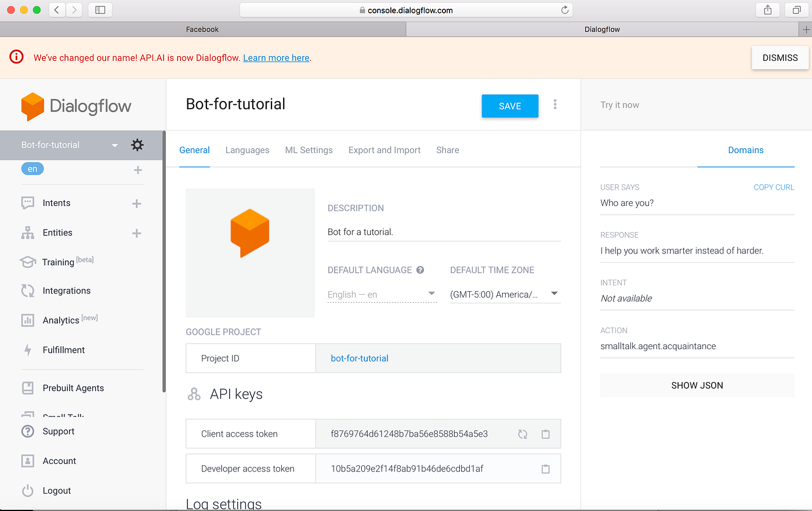Open the Share tab
This screenshot has width=812, height=511.
coord(448,150)
